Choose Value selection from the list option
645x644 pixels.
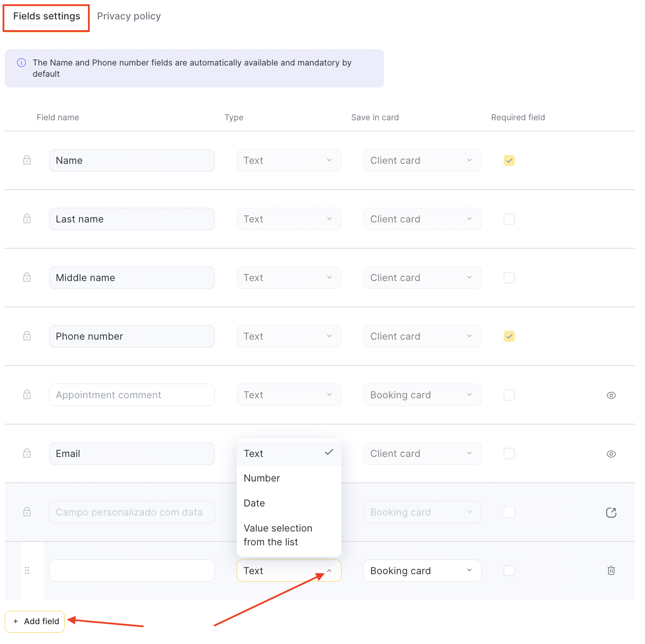tap(278, 535)
